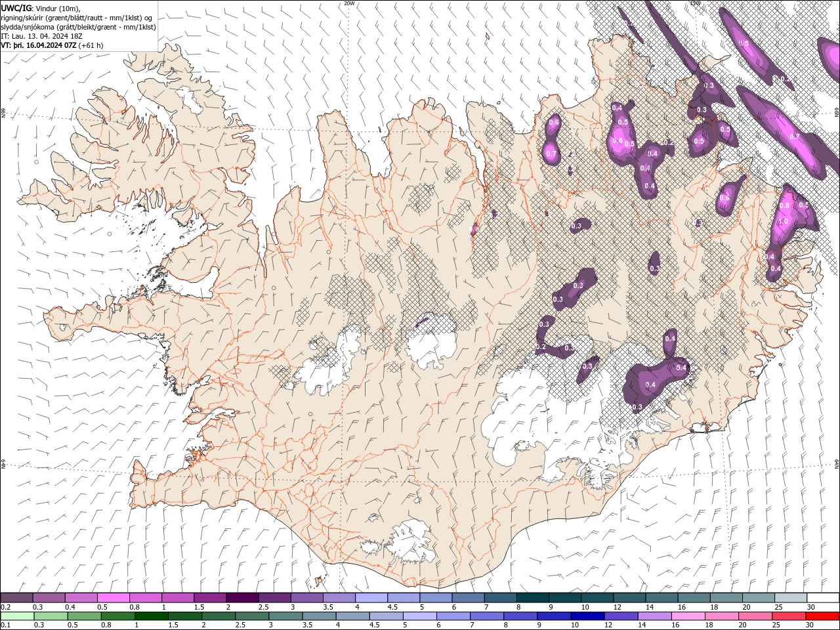Image resolution: width=840 pixels, height=630 pixels.
Task: Pick the grey-green 3–3.5 swatch on the green scale
Action: [x=285, y=616]
